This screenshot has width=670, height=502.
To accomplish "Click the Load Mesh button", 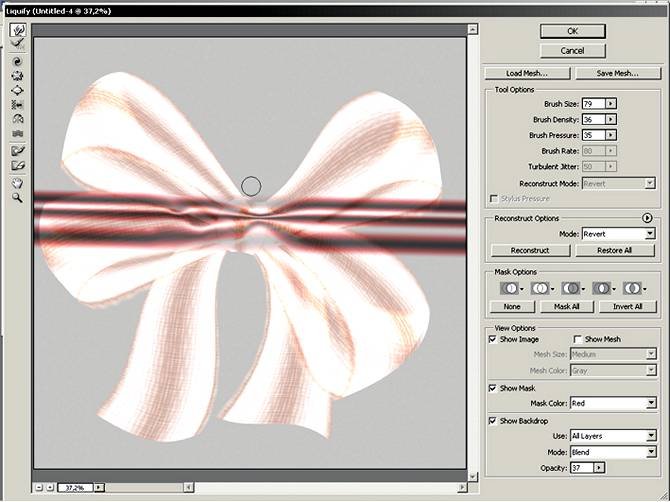I will [528, 73].
